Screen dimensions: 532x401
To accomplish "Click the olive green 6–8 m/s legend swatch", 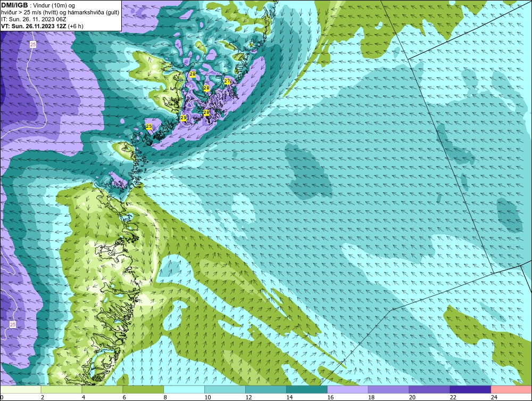I will pos(143,389).
